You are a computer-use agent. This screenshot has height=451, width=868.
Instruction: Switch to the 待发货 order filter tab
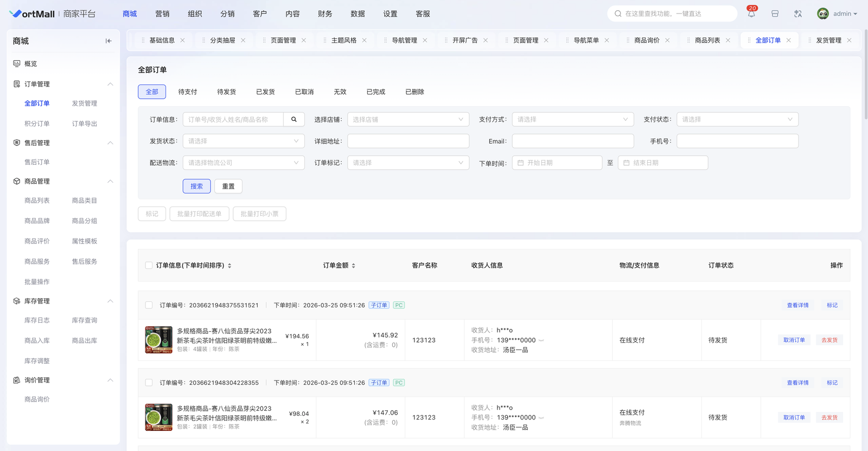pos(226,92)
